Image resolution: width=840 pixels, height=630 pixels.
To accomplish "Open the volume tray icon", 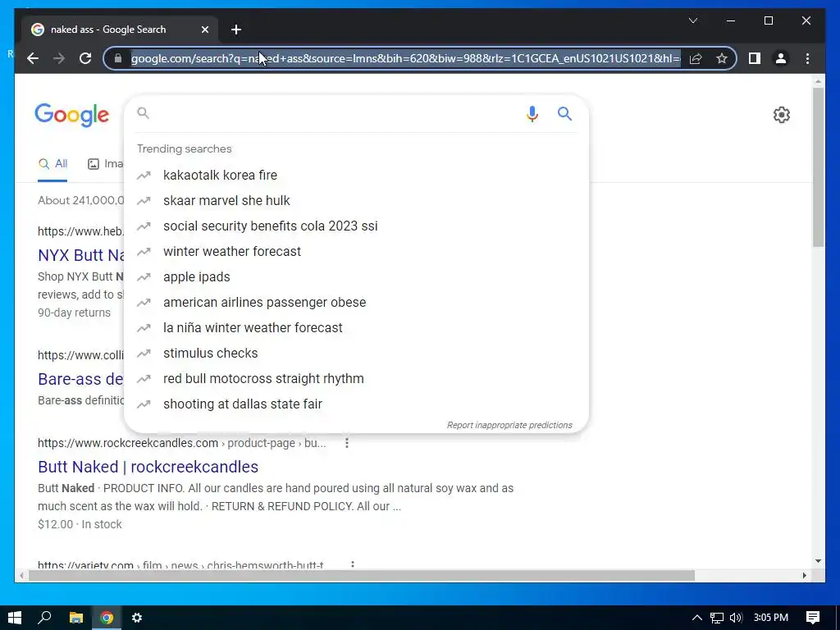I will [736, 618].
